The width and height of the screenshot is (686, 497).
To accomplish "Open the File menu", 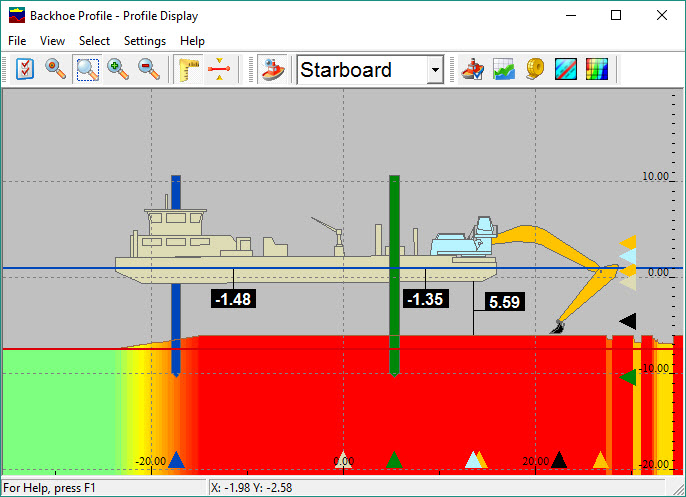I will tap(17, 41).
